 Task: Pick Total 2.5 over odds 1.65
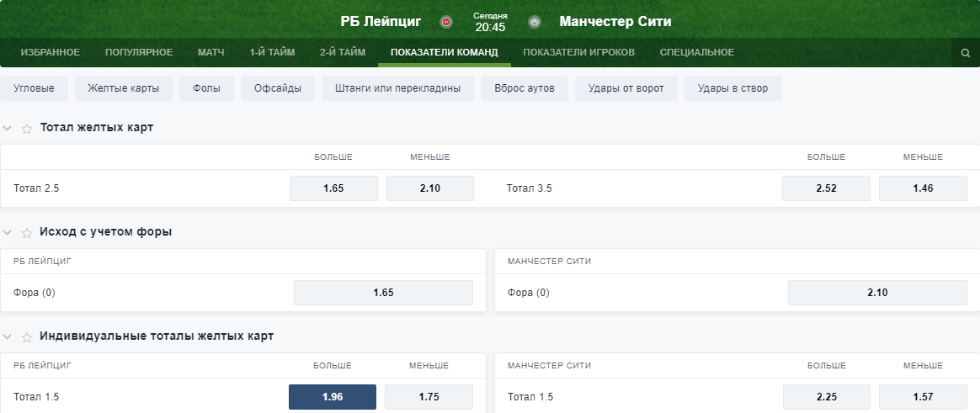tap(333, 188)
